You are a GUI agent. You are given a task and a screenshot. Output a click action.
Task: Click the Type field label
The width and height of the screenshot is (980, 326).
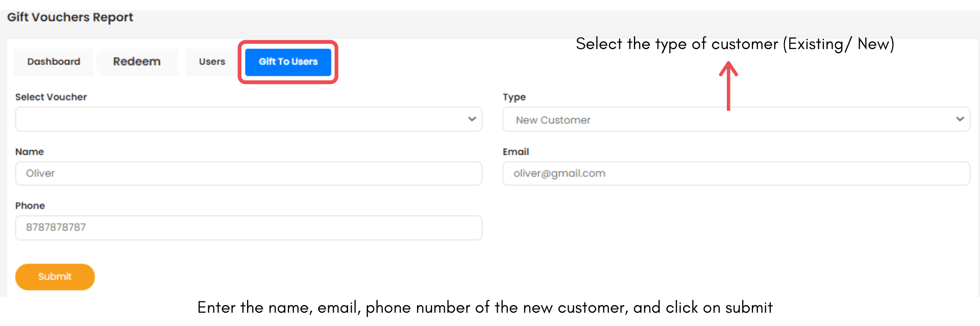pyautogui.click(x=514, y=97)
